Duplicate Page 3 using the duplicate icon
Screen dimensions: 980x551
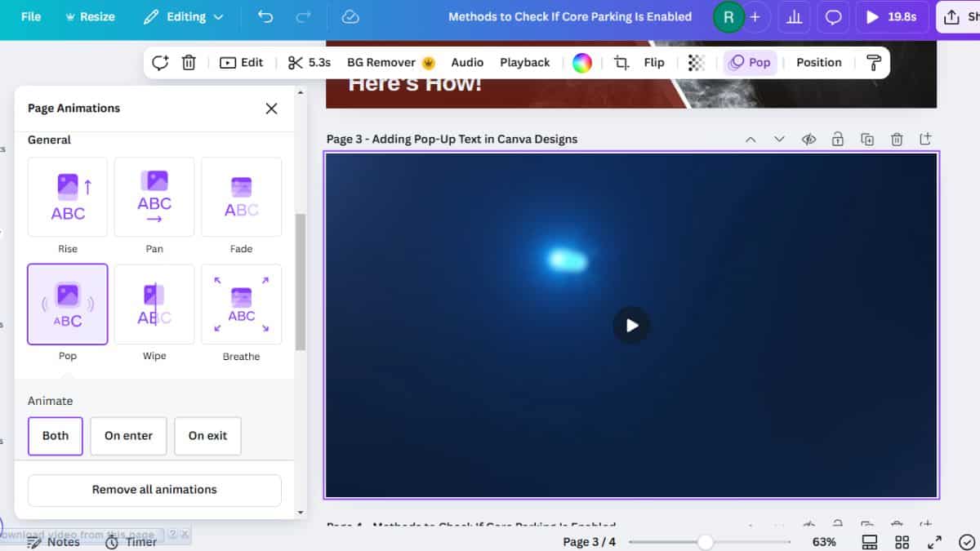point(867,140)
